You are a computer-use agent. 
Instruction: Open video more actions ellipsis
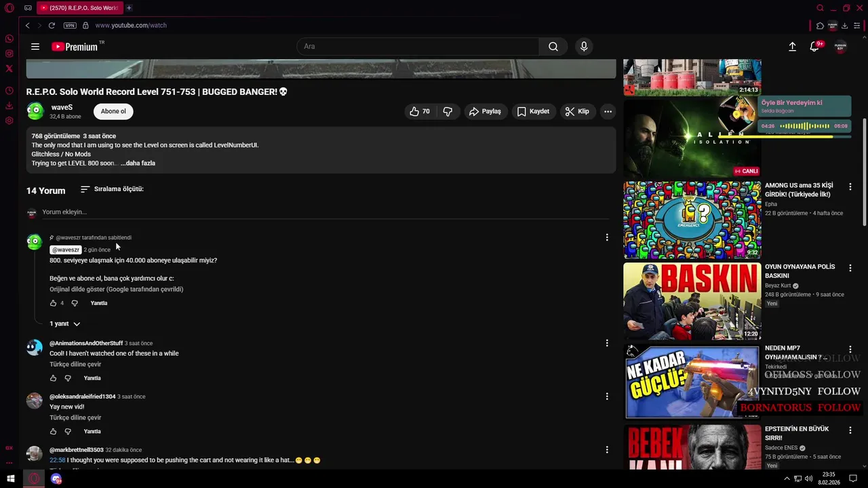coord(608,112)
